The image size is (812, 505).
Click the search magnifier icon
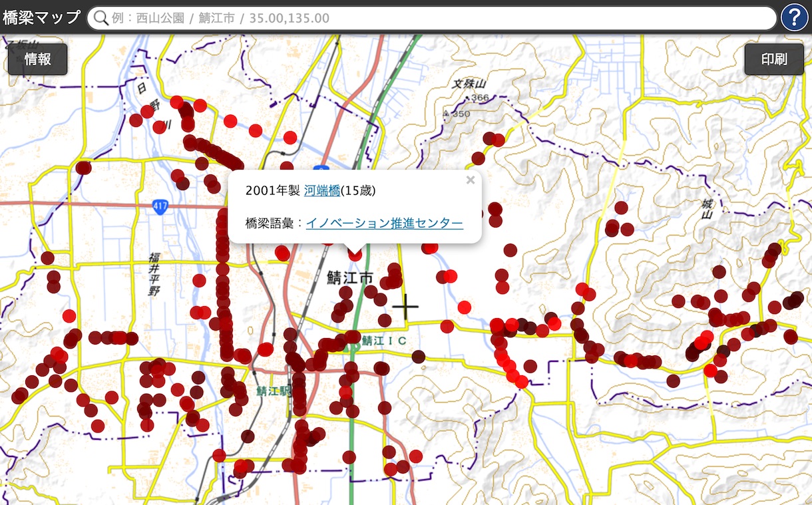click(x=101, y=18)
